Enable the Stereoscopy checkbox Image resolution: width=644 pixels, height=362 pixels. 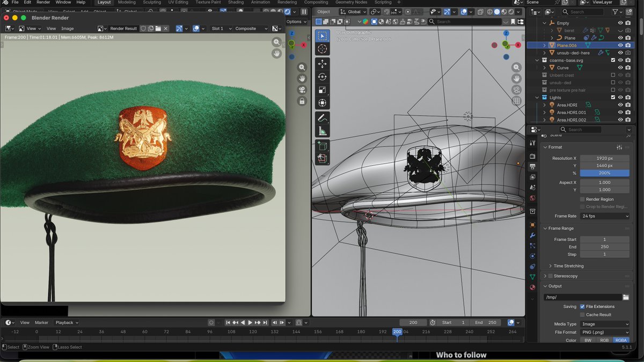pos(550,276)
